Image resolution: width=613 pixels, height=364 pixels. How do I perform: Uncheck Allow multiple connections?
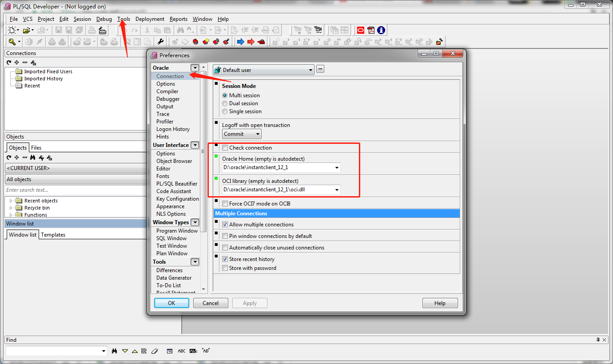click(225, 225)
